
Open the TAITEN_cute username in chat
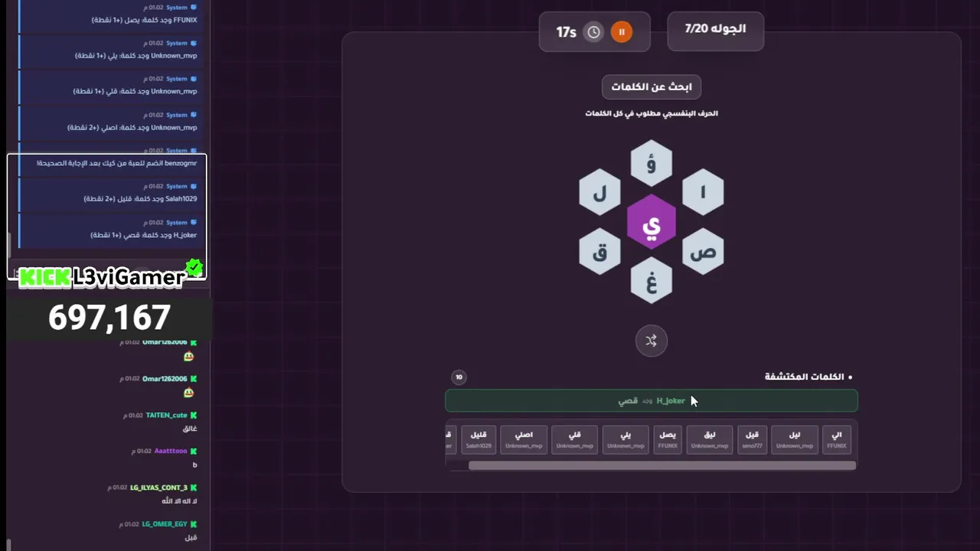point(166,415)
